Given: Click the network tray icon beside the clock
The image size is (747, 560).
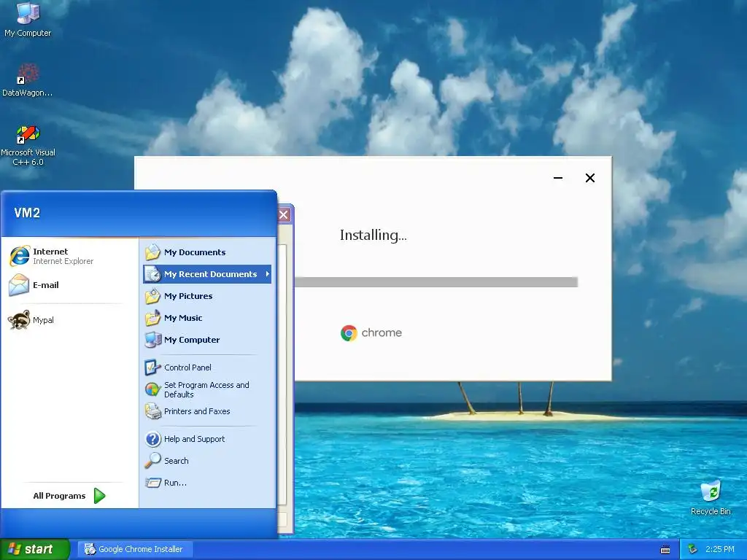Looking at the screenshot, I should [693, 549].
